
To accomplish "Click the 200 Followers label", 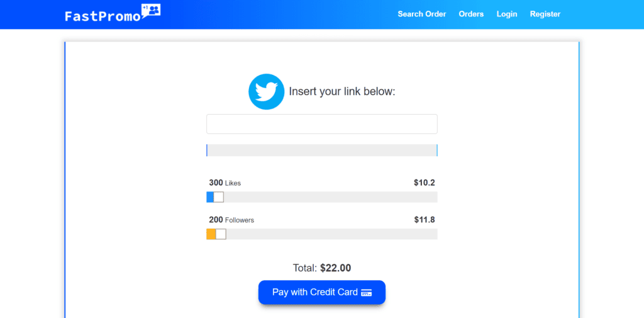I will pyautogui.click(x=231, y=220).
